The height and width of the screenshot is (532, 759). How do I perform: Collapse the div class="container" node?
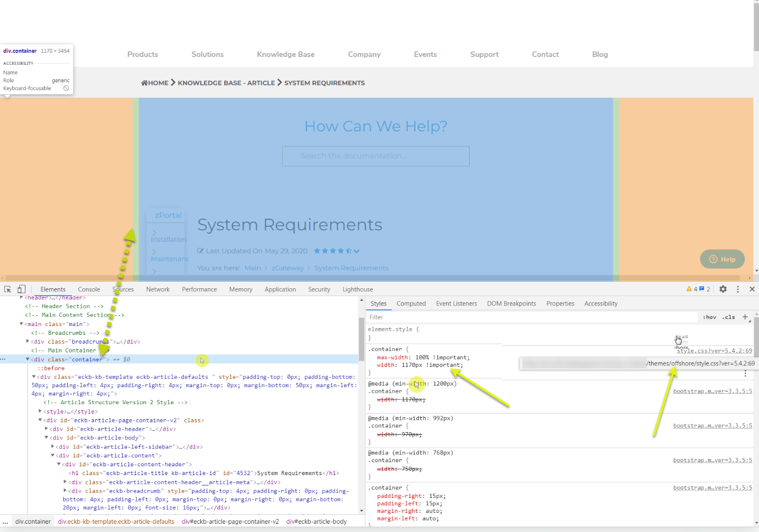coord(27,359)
